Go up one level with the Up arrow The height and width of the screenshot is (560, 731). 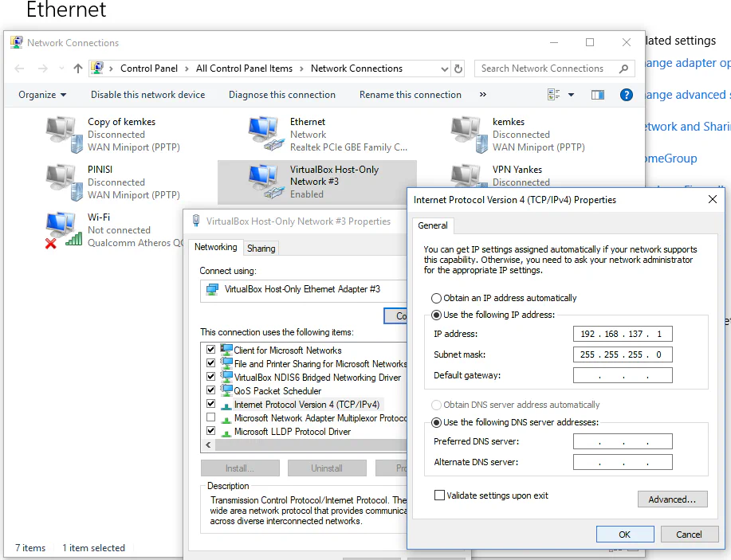(x=78, y=69)
